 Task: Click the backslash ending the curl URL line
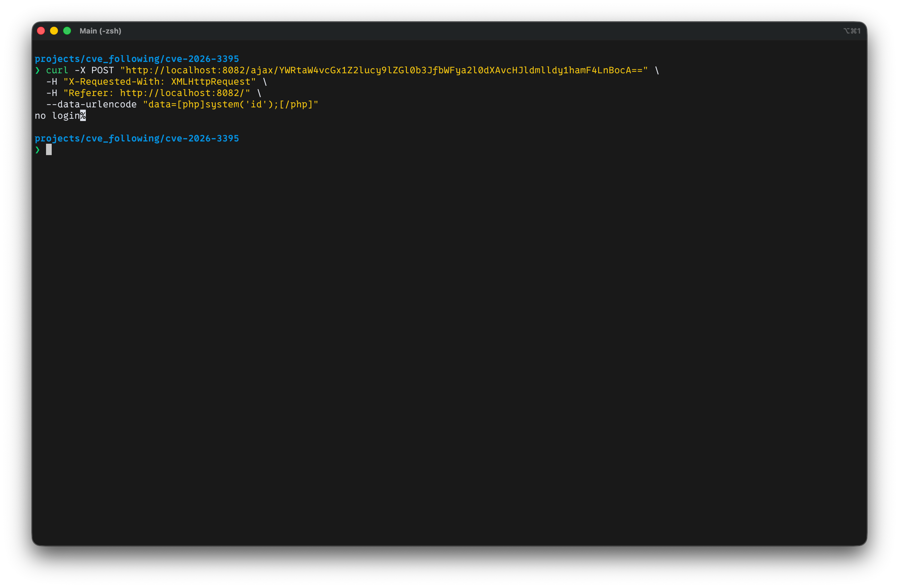click(657, 71)
